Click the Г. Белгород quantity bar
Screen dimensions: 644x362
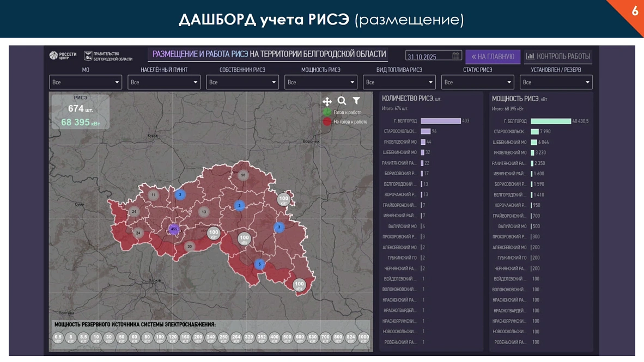point(440,121)
